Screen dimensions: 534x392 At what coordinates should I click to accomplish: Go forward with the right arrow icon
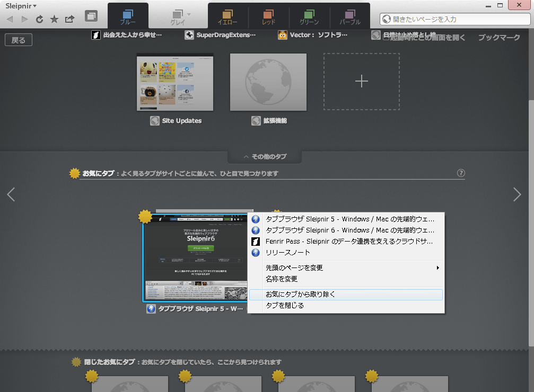click(x=24, y=20)
